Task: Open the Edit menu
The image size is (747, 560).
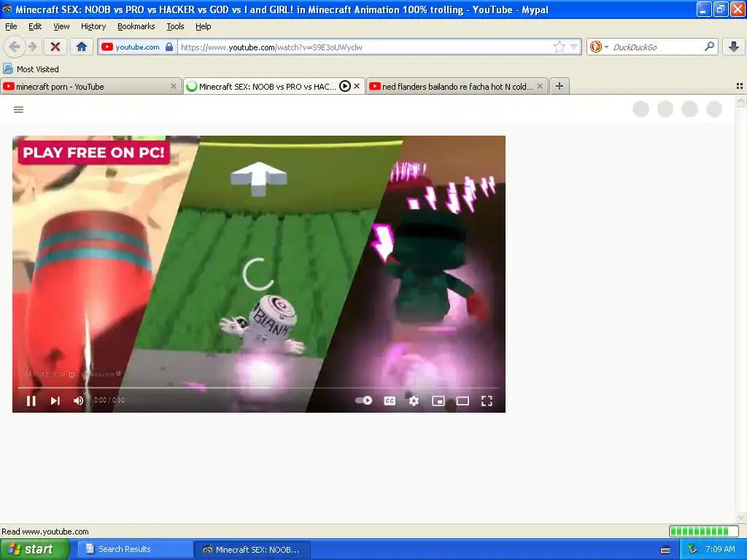Action: 35,26
